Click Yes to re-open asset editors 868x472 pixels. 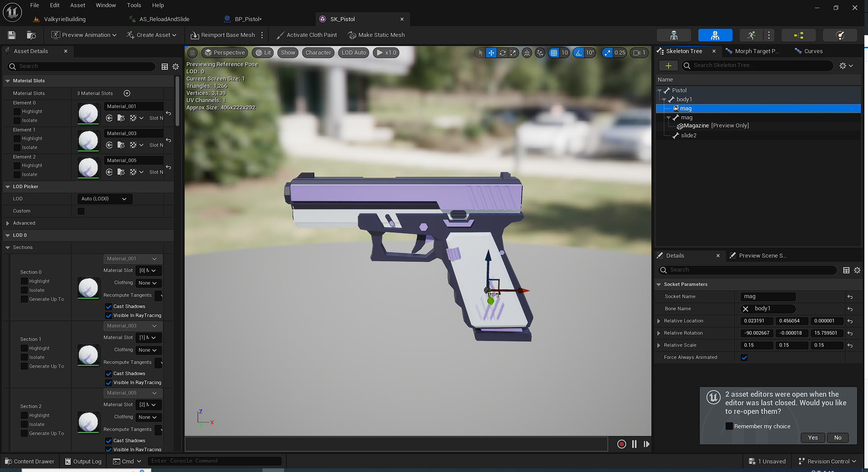[813, 438]
